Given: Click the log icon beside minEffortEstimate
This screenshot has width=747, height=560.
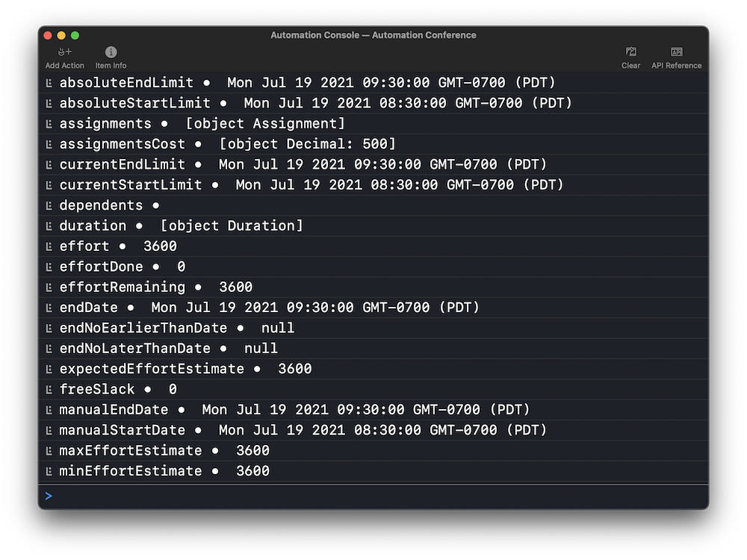Looking at the screenshot, I should click(49, 471).
